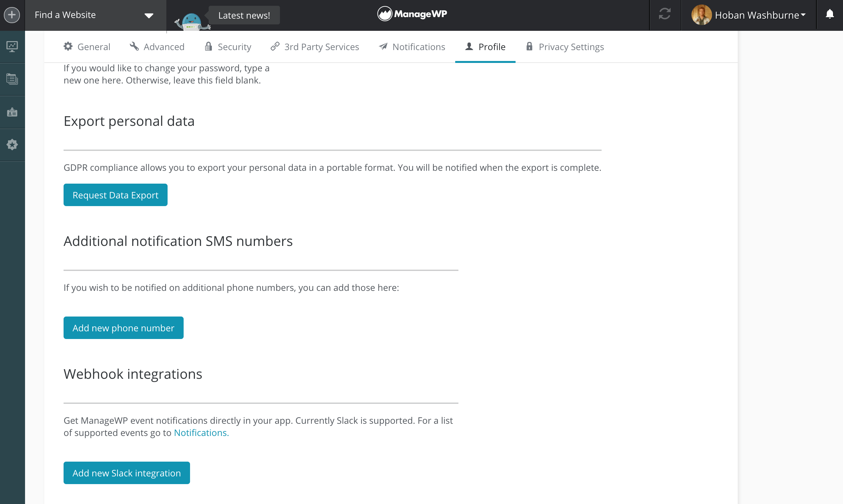The image size is (843, 504).
Task: Click the add website plus icon
Action: coord(12,15)
